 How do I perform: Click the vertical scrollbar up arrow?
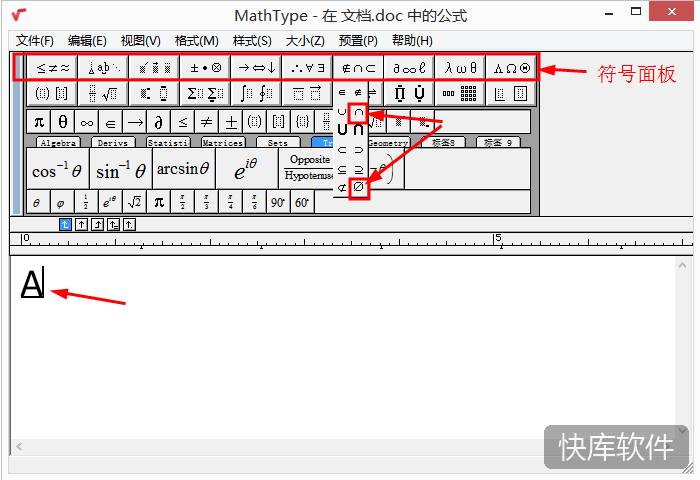(682, 266)
